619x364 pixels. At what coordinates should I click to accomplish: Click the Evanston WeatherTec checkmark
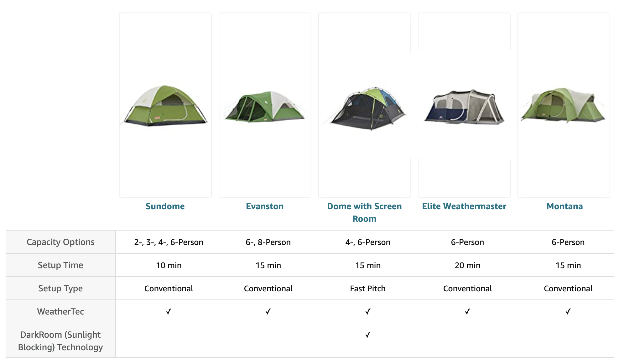tap(268, 311)
